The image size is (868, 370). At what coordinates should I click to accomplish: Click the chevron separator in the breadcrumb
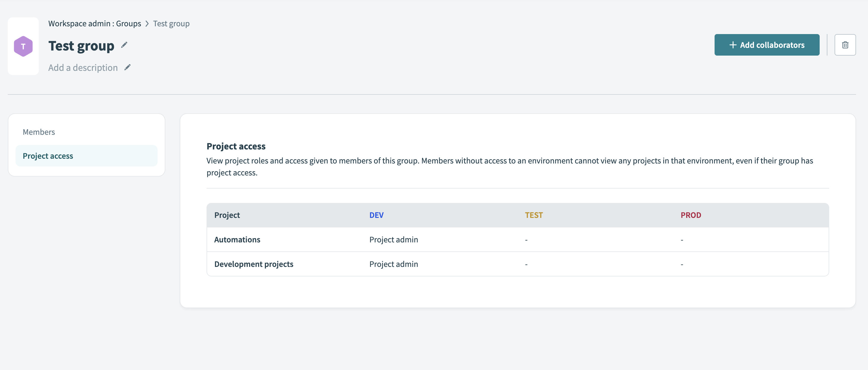[x=147, y=24]
